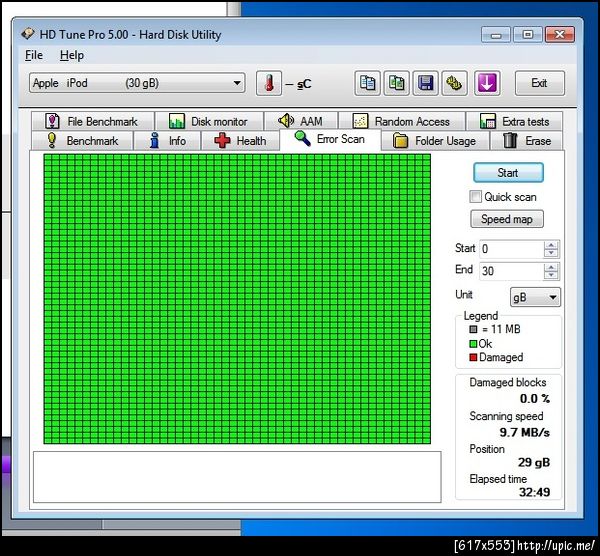Open the options gear icon
This screenshot has height=556, width=600.
[454, 83]
